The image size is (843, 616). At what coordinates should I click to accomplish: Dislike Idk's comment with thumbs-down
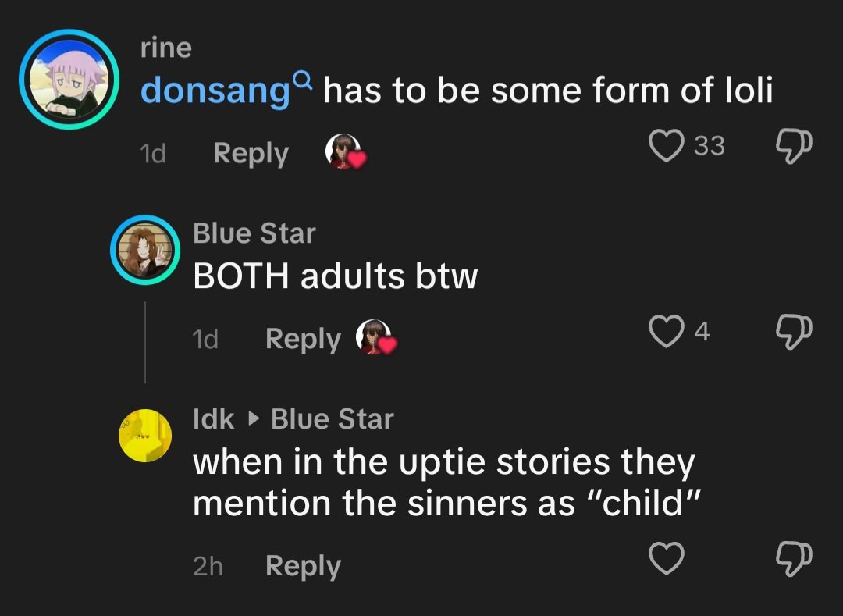coord(794,557)
